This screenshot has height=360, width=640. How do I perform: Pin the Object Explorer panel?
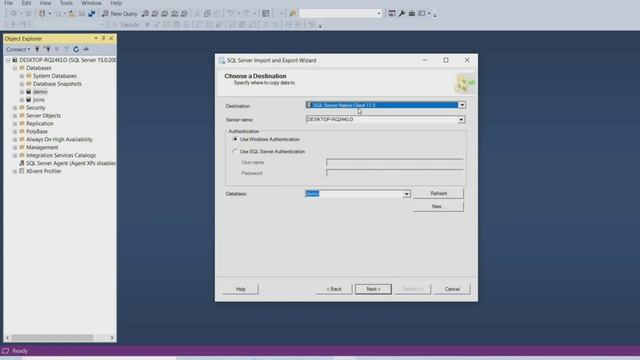tap(103, 38)
